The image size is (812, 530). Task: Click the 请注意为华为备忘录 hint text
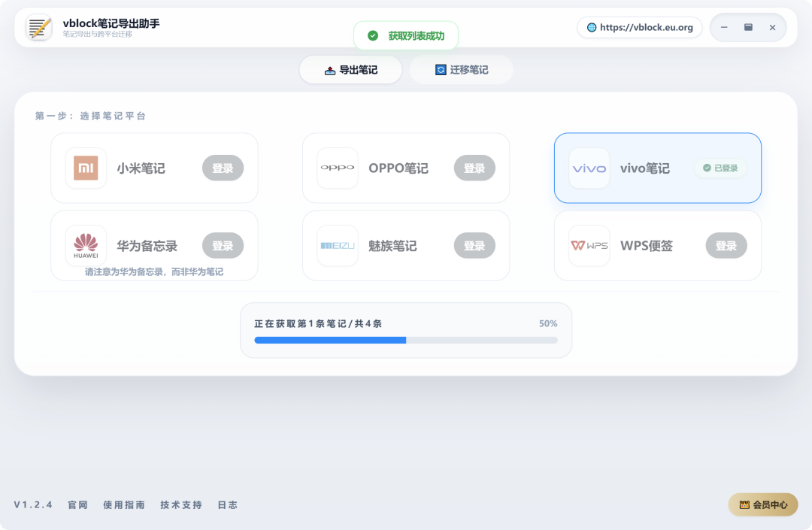coord(154,271)
